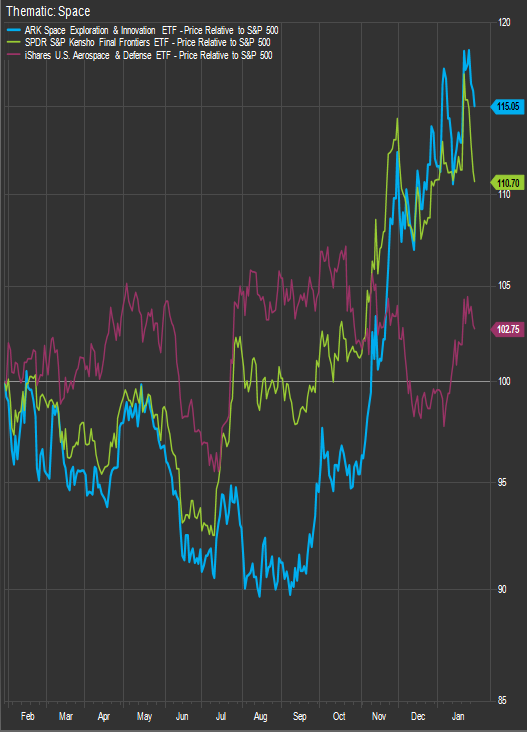The image size is (527, 732).
Task: Click the blue 115.05 value tag
Action: click(507, 106)
